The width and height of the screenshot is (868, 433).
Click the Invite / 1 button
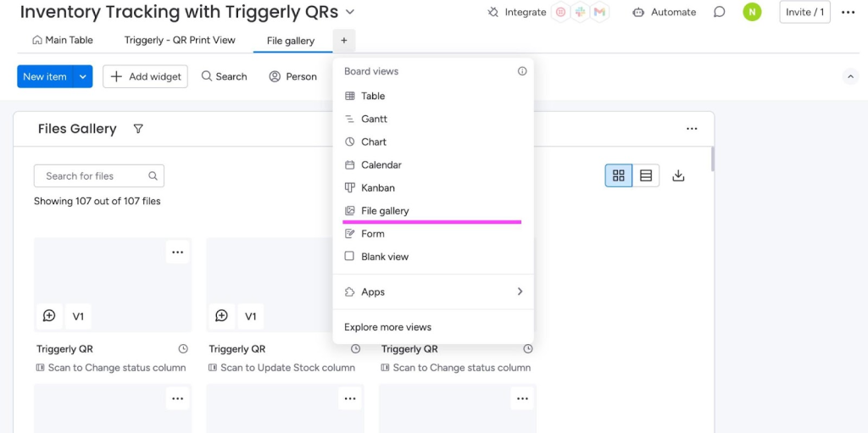(804, 12)
